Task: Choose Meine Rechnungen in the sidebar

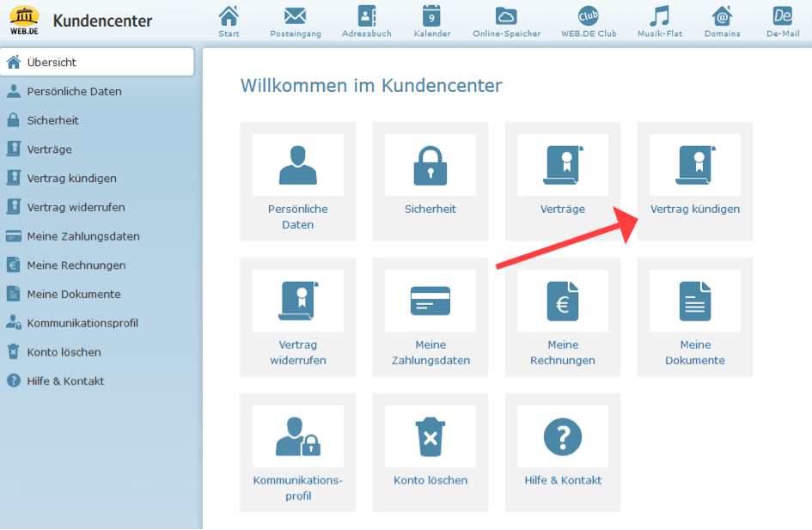Action: 97,265
